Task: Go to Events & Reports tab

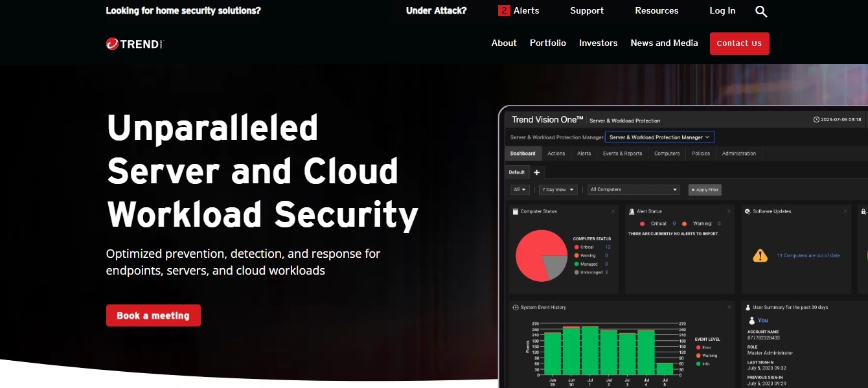Action: pos(622,154)
